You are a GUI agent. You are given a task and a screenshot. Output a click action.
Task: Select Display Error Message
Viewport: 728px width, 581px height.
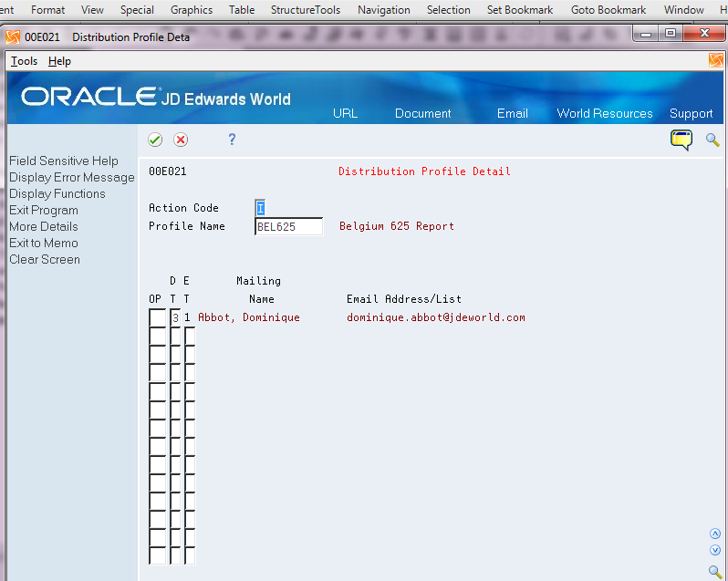[72, 177]
